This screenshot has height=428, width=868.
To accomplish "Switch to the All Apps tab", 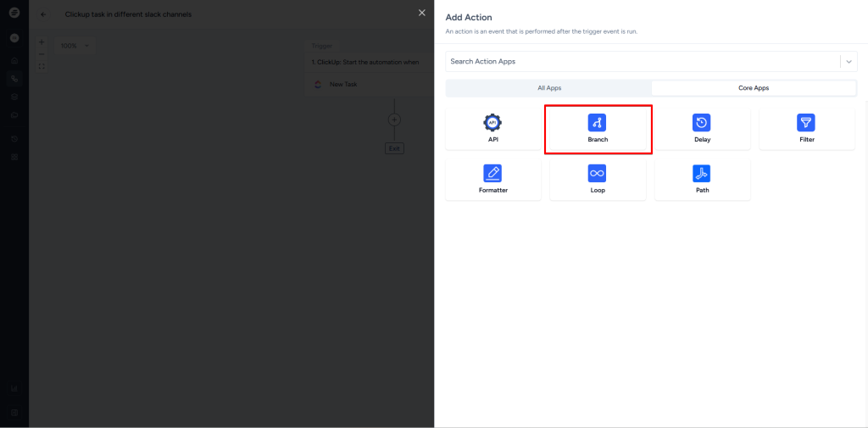I will (548, 88).
